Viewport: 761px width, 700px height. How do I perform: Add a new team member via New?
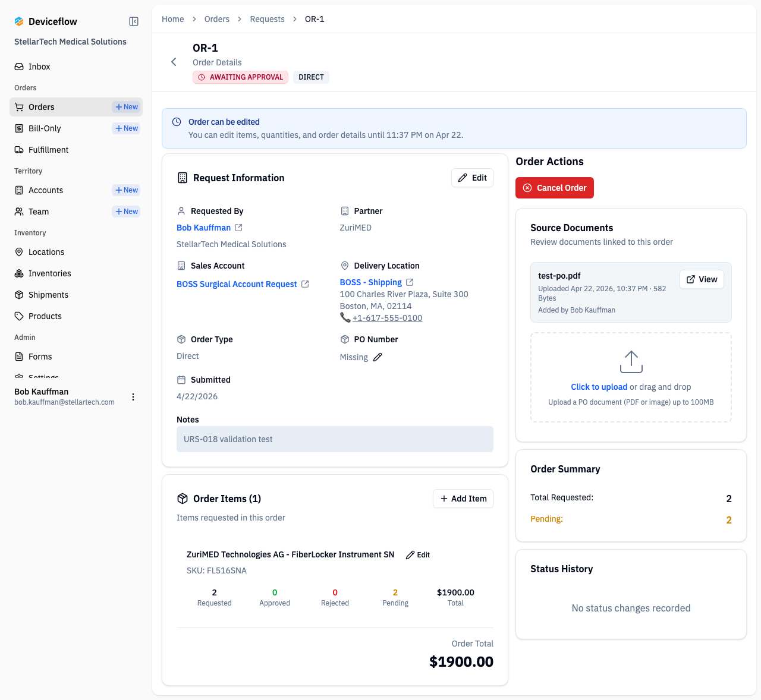click(x=127, y=212)
